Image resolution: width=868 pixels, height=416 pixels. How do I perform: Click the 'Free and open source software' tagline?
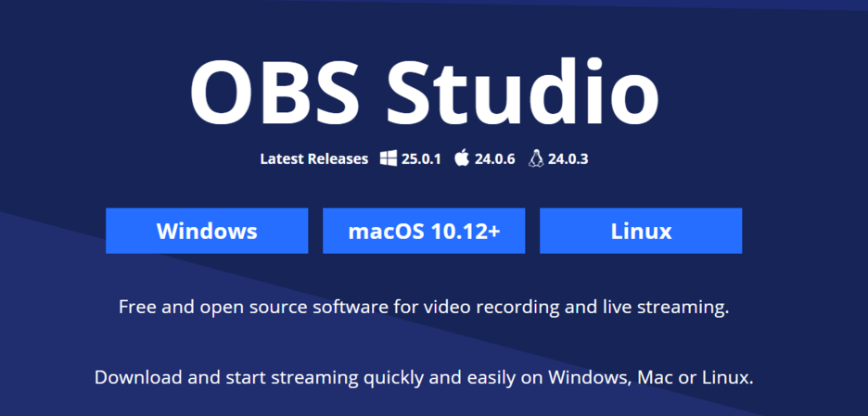point(424,308)
